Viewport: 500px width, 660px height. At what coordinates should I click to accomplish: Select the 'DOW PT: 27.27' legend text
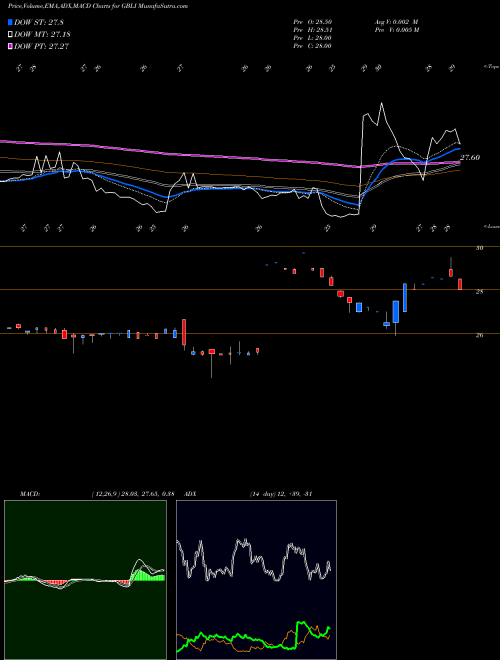41,46
